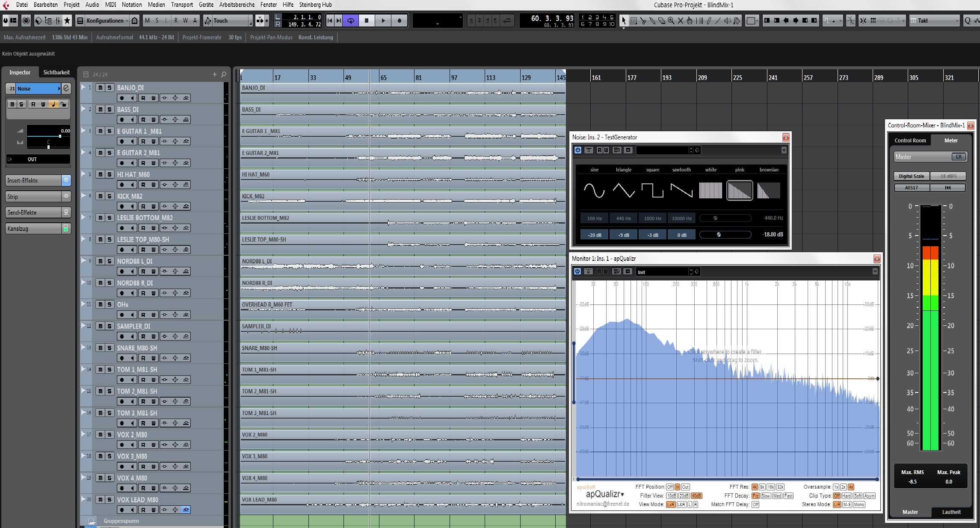Click Digital Scale button in meter

(x=911, y=176)
